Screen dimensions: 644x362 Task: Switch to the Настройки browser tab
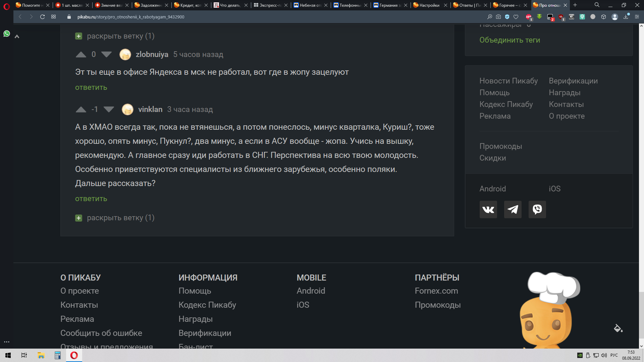click(429, 5)
